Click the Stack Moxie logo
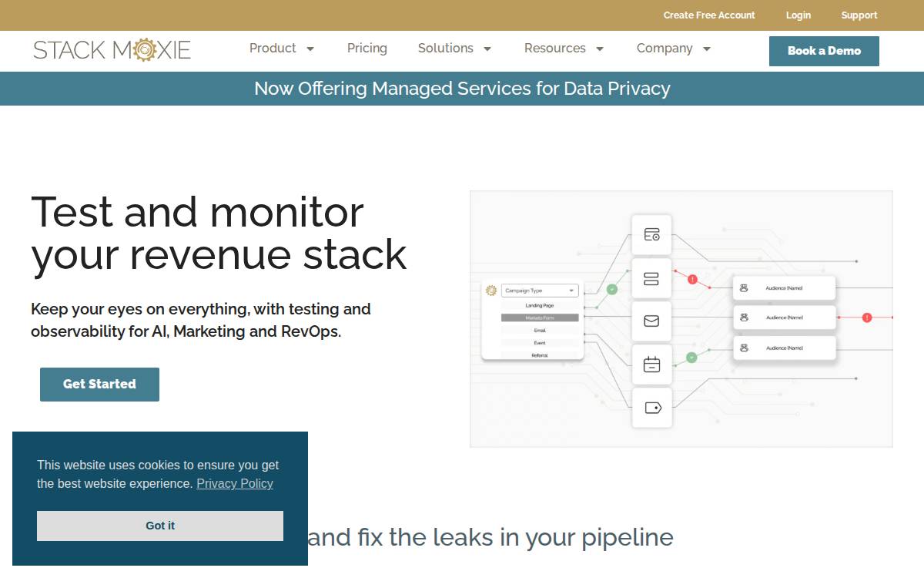924x578 pixels. pyautogui.click(x=112, y=50)
